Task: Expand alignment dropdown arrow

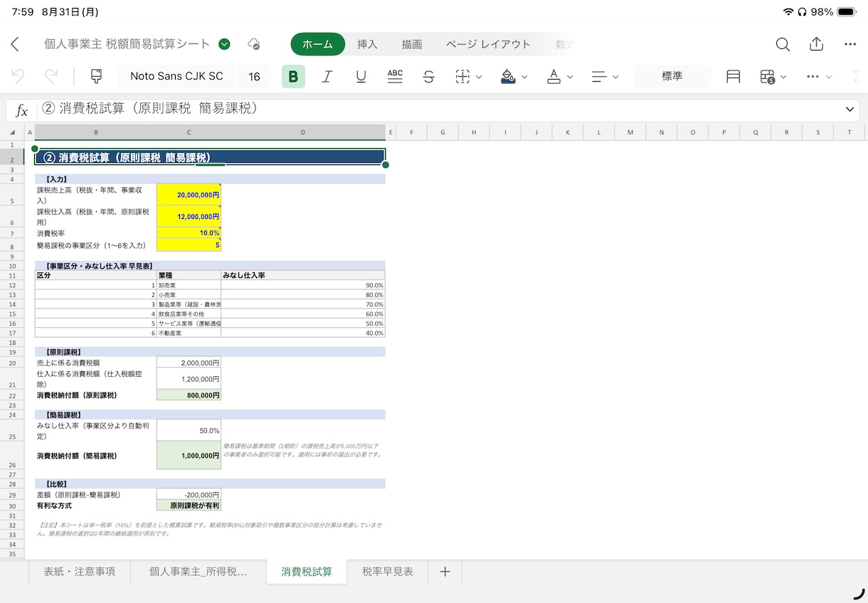Action: click(x=615, y=77)
